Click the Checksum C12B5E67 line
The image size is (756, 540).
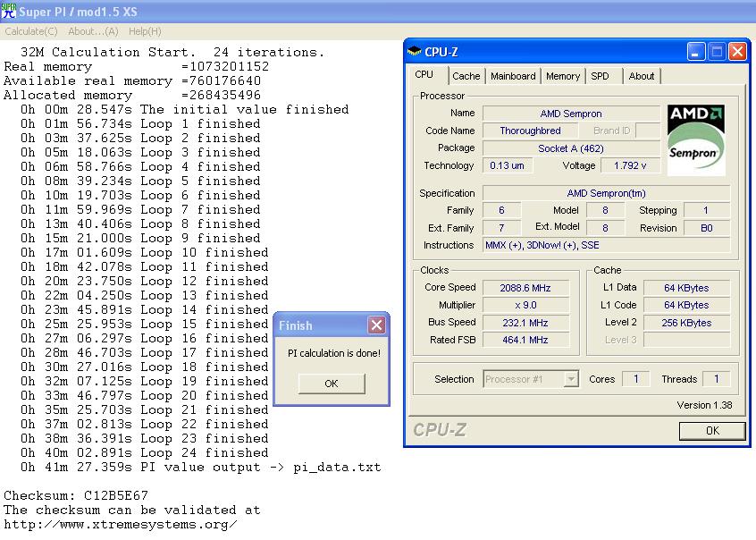click(76, 495)
